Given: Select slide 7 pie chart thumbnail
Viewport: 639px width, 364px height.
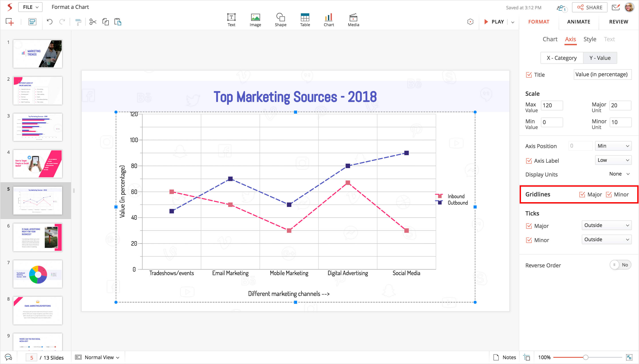Looking at the screenshot, I should [x=37, y=274].
